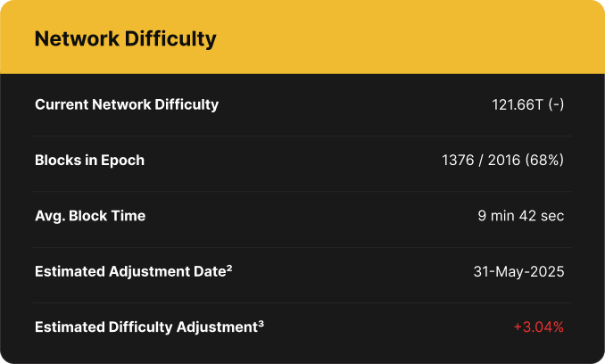
Task: Click the 2016 total blocks number
Action: tap(504, 160)
